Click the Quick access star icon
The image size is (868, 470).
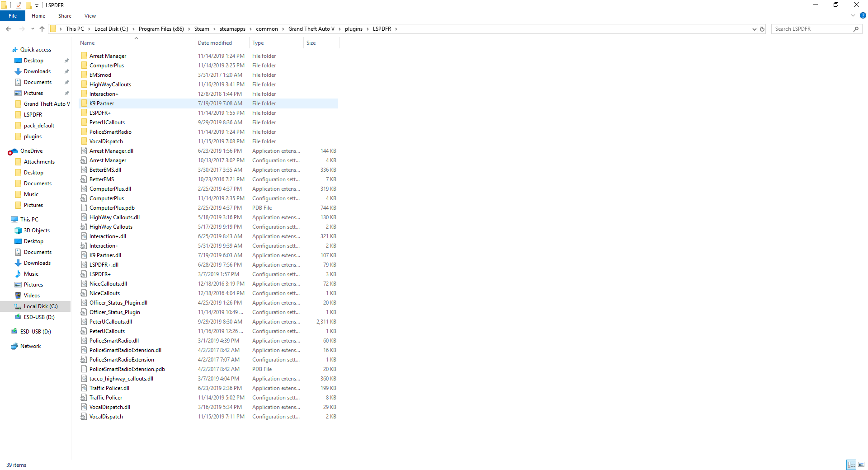pyautogui.click(x=15, y=50)
